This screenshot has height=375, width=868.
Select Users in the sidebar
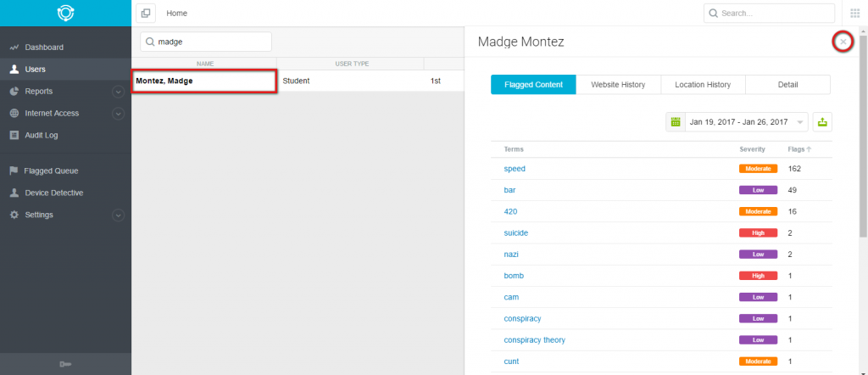click(x=36, y=70)
